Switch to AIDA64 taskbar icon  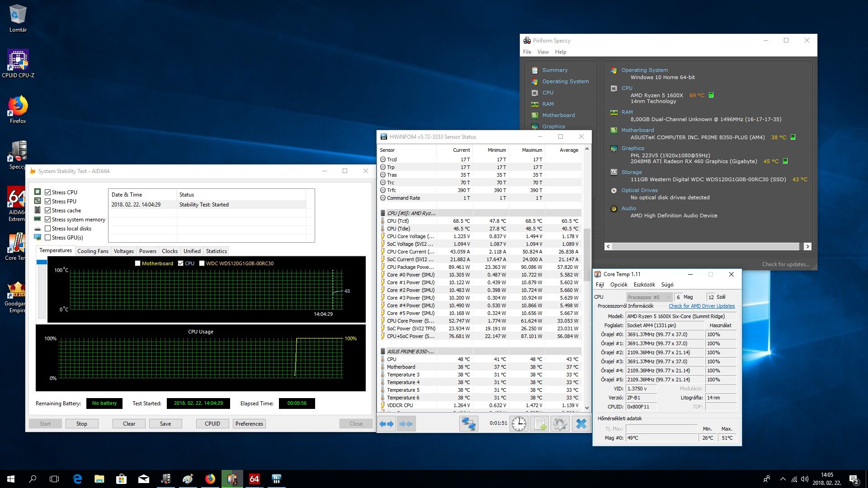[x=255, y=479]
